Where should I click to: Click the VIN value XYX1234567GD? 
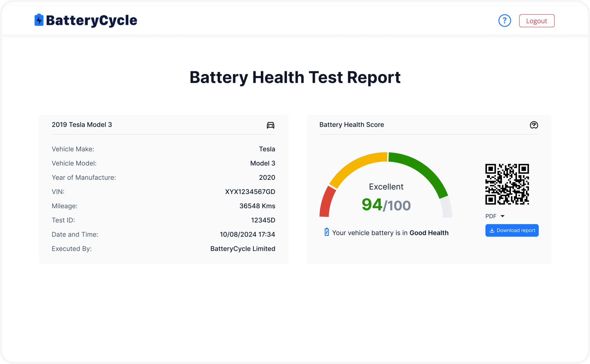click(250, 192)
